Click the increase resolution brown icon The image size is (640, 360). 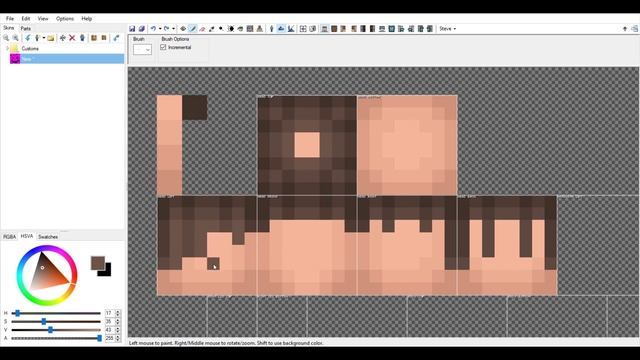pos(94,38)
